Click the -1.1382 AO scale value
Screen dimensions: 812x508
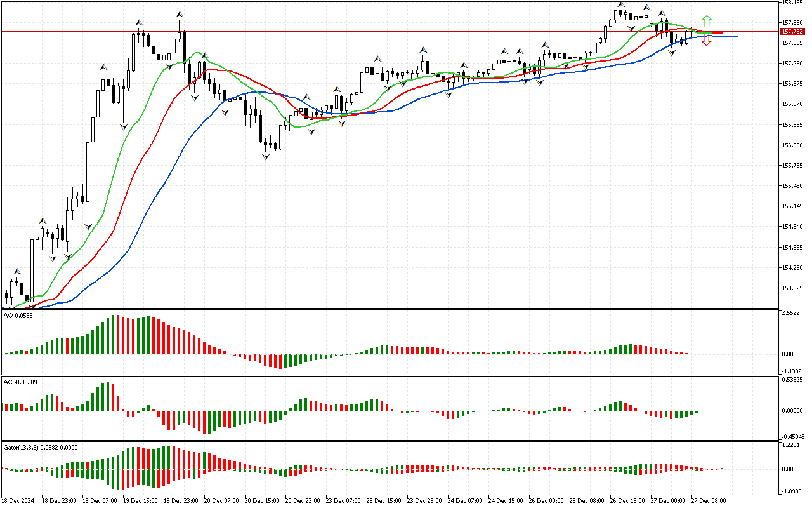(792, 371)
